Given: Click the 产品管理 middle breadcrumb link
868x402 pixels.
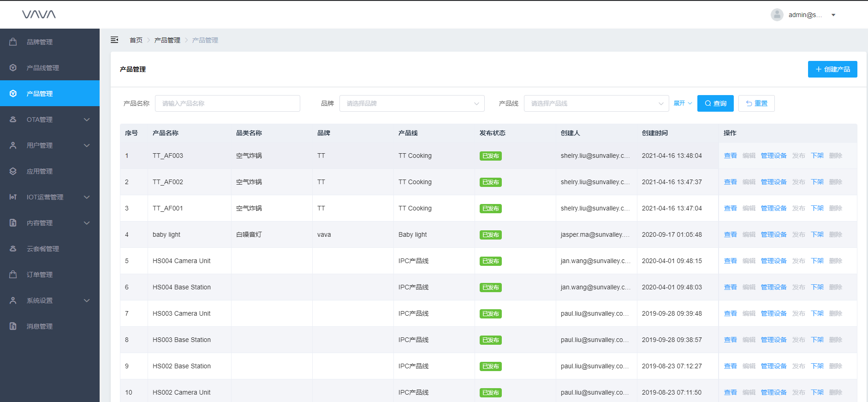Looking at the screenshot, I should click(x=167, y=40).
